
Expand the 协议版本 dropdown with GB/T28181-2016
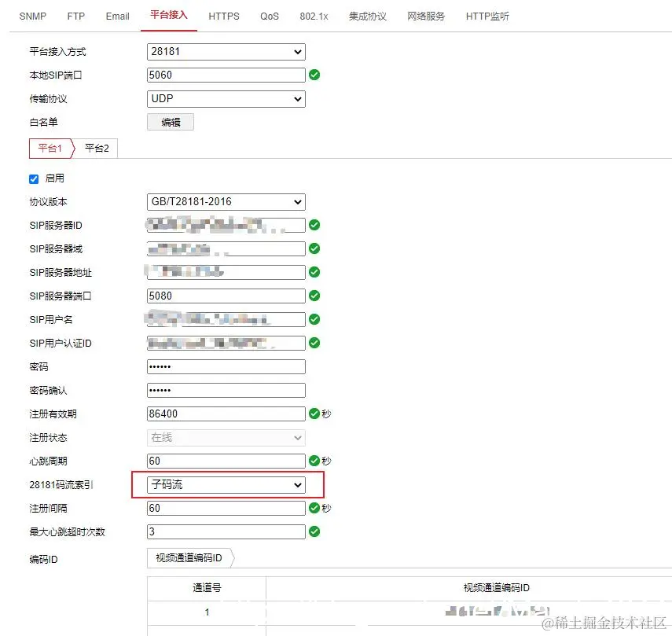click(226, 201)
